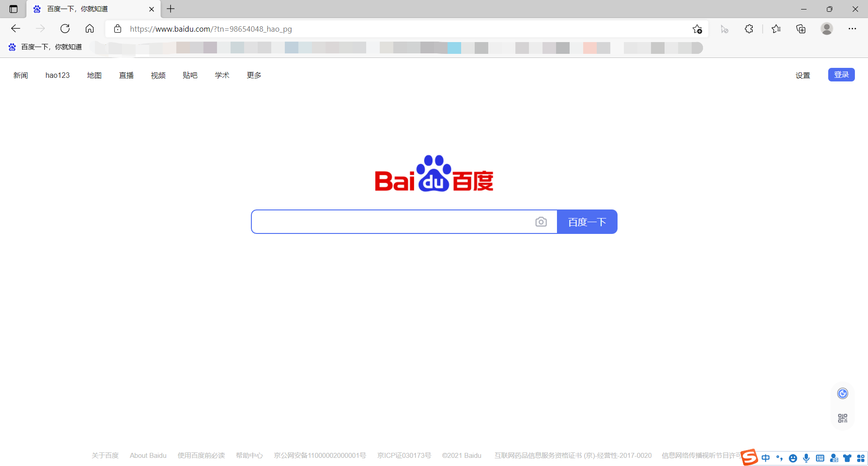The width and height of the screenshot is (868, 466).
Task: Toggle full/half-width punctuation in Sogou
Action: (x=779, y=458)
